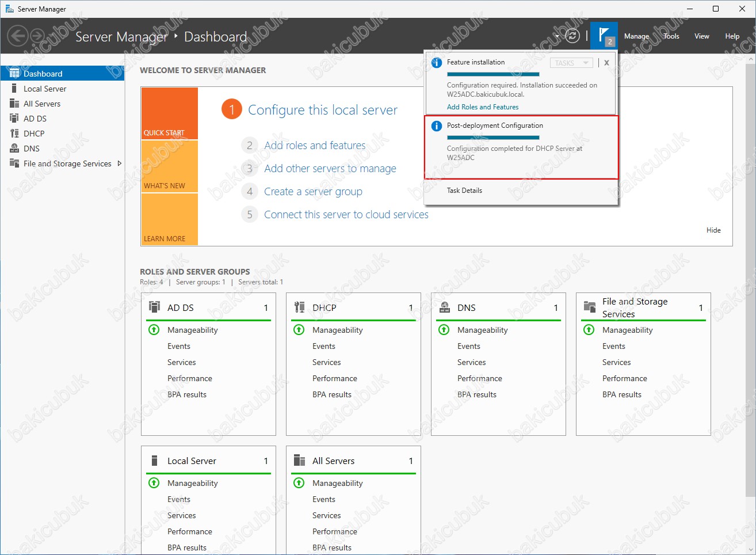Open Task Details in notifications

click(464, 191)
